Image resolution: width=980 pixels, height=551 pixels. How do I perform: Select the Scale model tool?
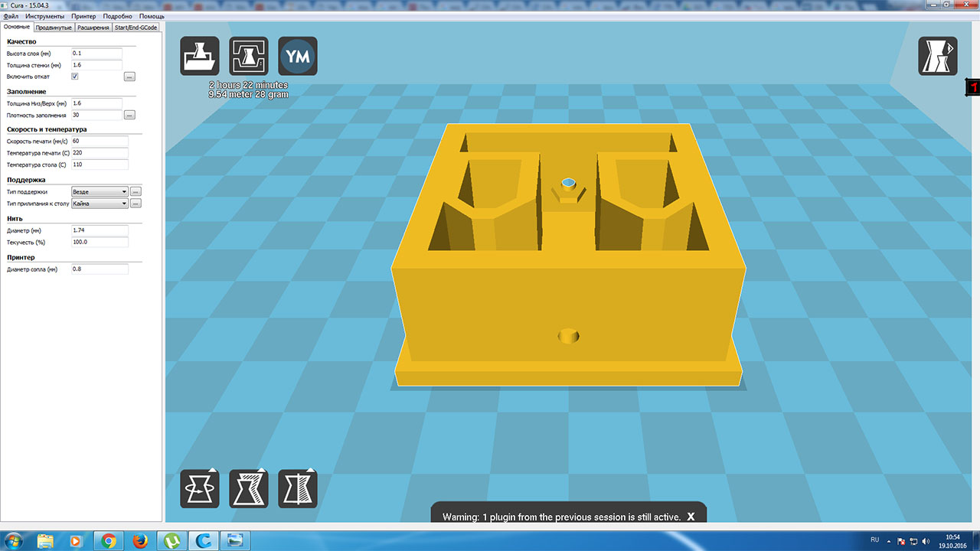pyautogui.click(x=249, y=488)
